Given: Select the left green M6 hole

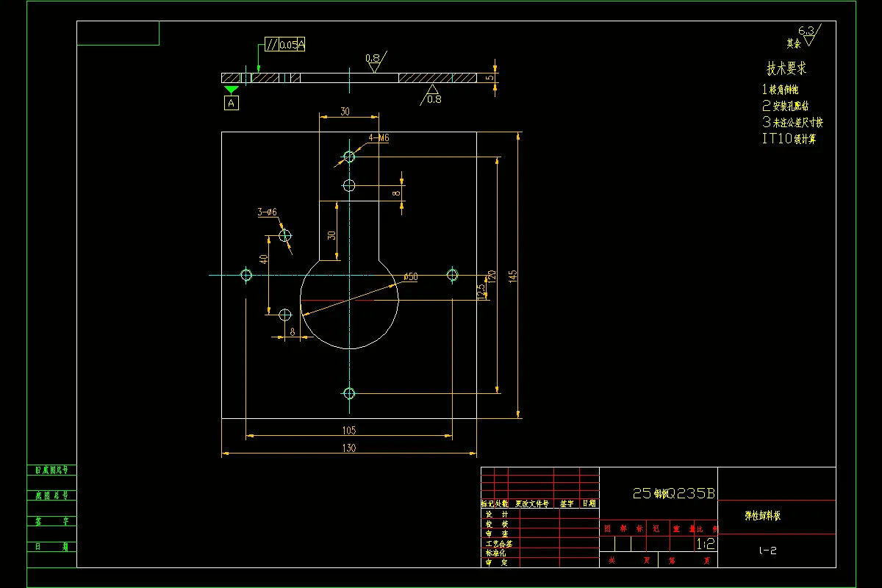Looking at the screenshot, I should tap(246, 275).
